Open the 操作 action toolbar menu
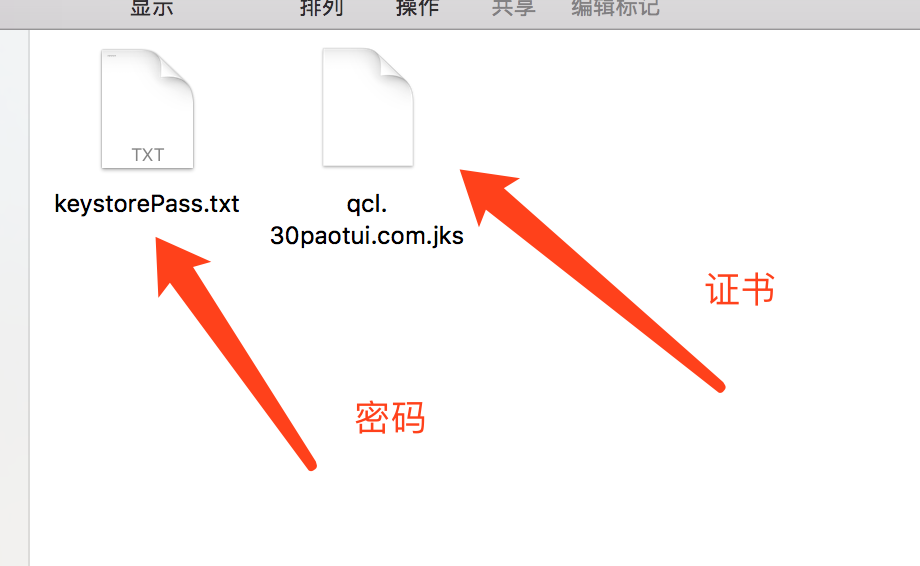This screenshot has width=920, height=566. [x=417, y=8]
